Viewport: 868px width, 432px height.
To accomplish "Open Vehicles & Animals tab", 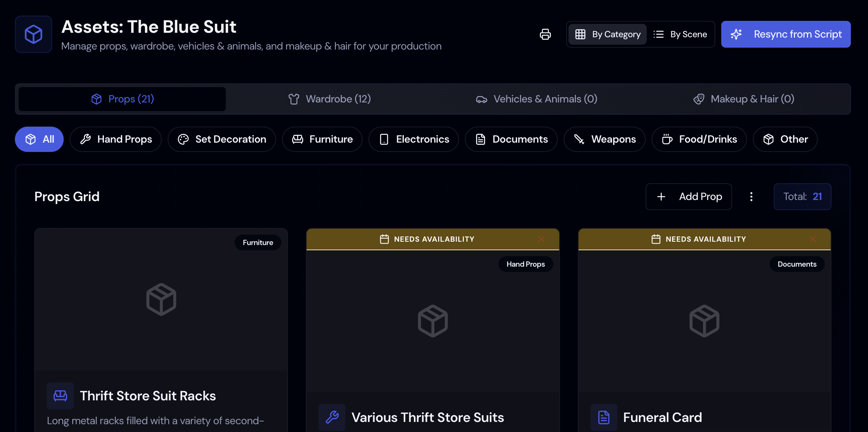I will [536, 99].
